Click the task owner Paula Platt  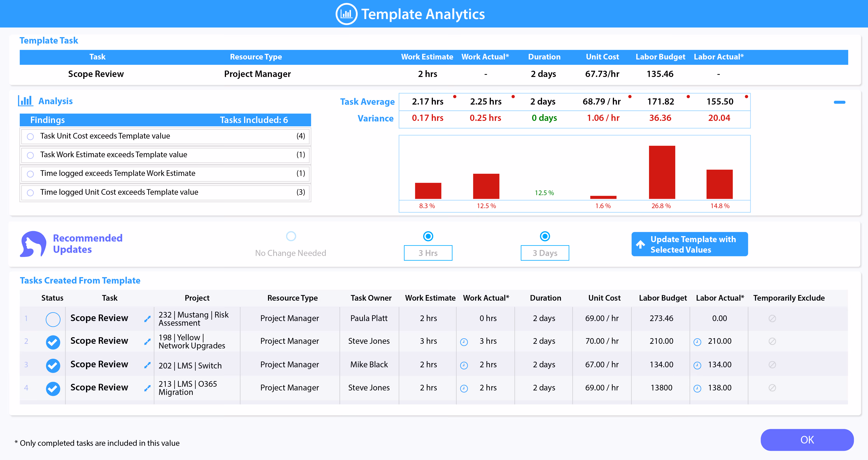point(369,318)
